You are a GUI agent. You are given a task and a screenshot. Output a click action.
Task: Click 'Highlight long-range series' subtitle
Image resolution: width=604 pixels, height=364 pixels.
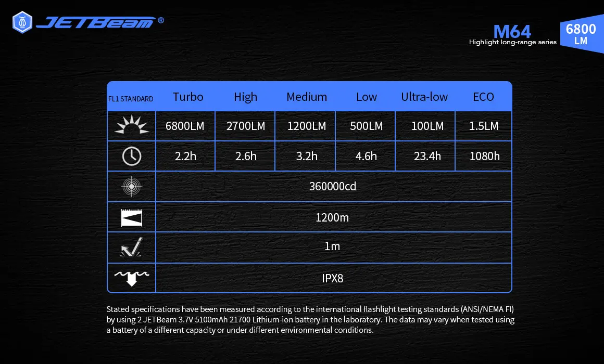tap(513, 42)
